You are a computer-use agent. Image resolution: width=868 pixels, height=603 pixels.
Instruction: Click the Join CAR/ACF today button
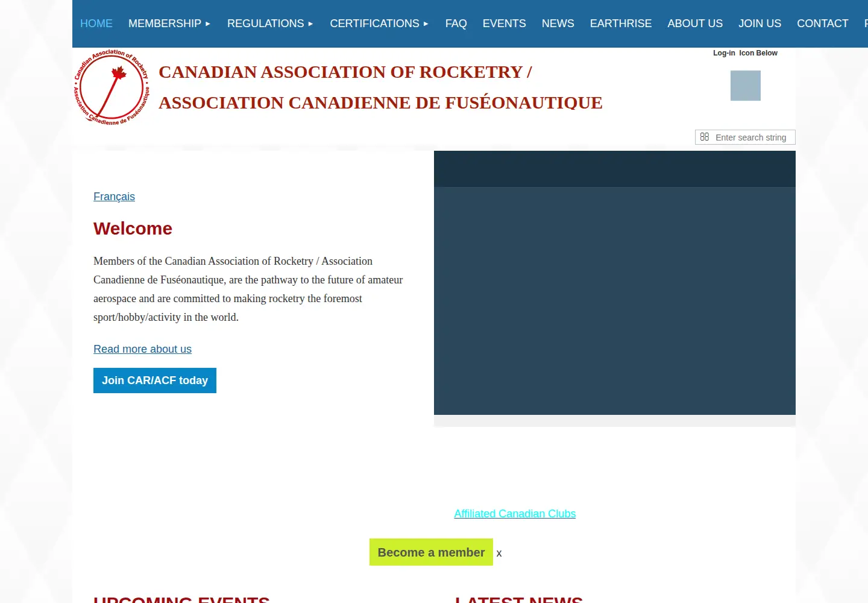(155, 380)
